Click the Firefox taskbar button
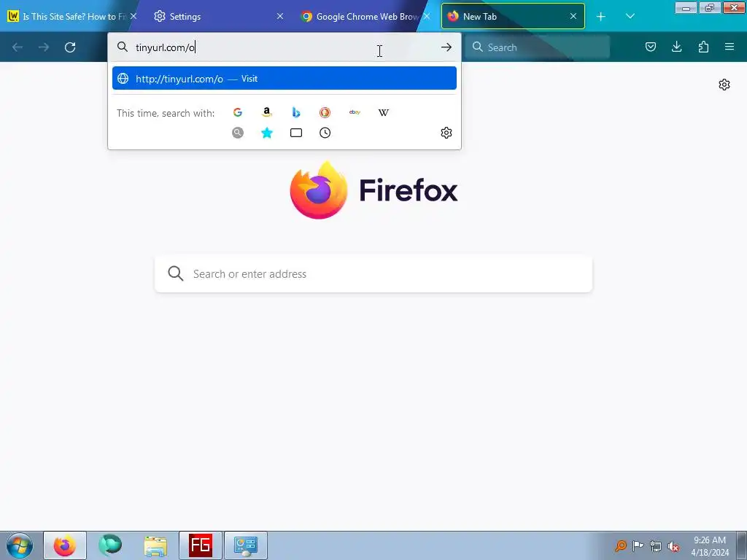The image size is (747, 560). pos(65,545)
